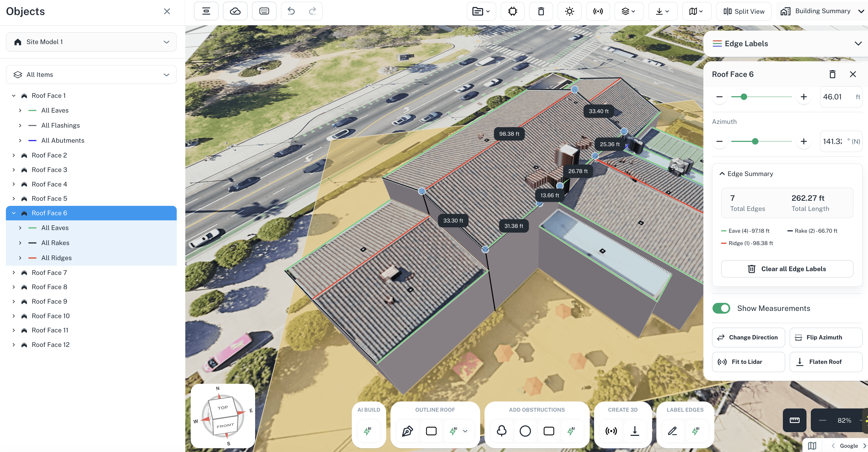Select the tree obstruction tool
This screenshot has height=452, width=868.
501,431
